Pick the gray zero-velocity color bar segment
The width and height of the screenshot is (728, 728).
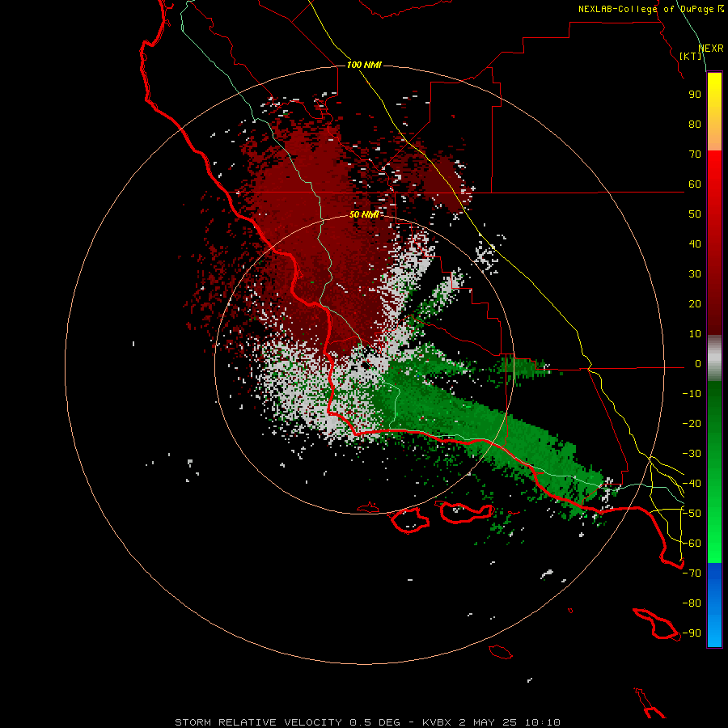click(714, 358)
